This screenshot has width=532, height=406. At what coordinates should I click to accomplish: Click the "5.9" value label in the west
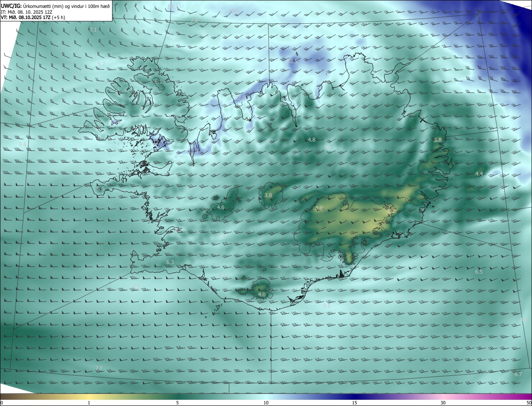pyautogui.click(x=101, y=189)
